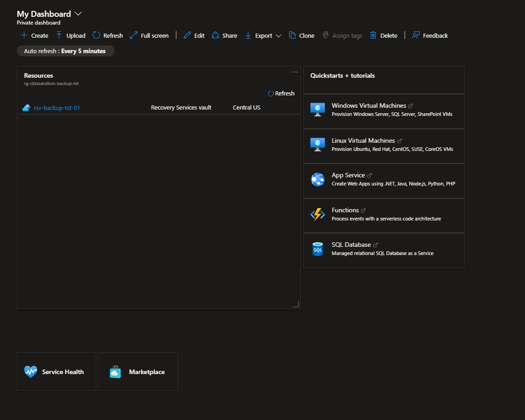Click the Resources tile heading
525x420 pixels.
39,76
